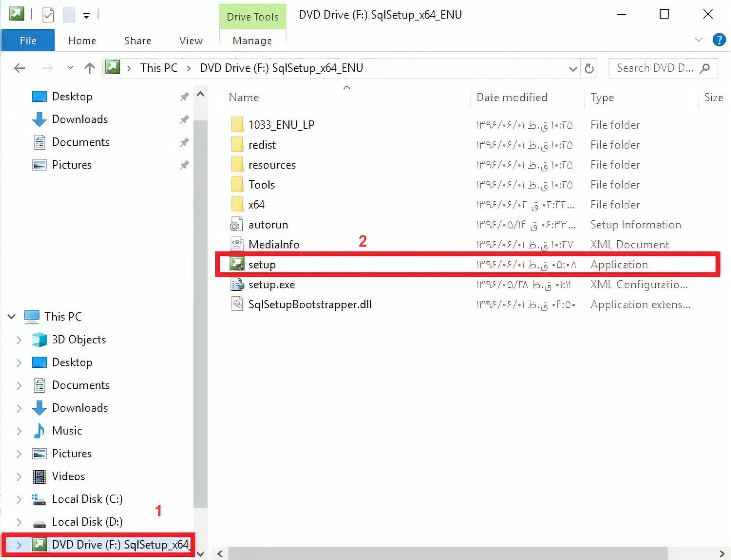Select the x64 folder icon
Image resolution: width=731 pixels, height=560 pixels.
[x=237, y=204]
